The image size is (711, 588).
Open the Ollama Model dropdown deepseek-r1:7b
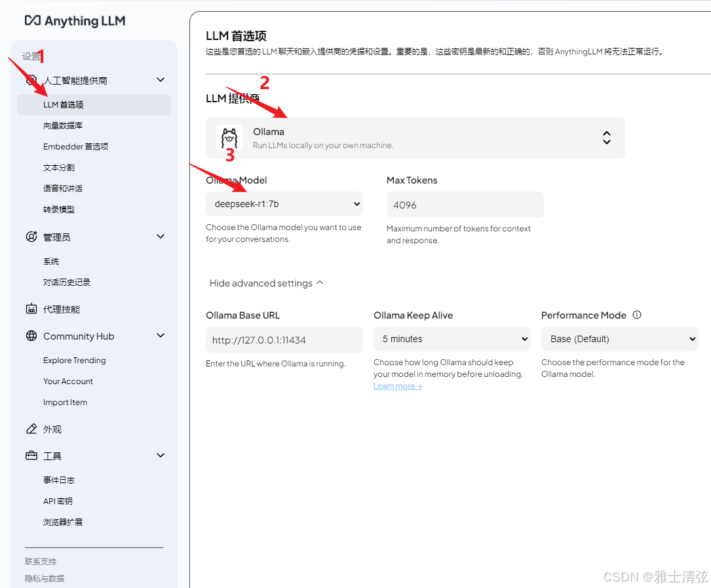coord(284,204)
